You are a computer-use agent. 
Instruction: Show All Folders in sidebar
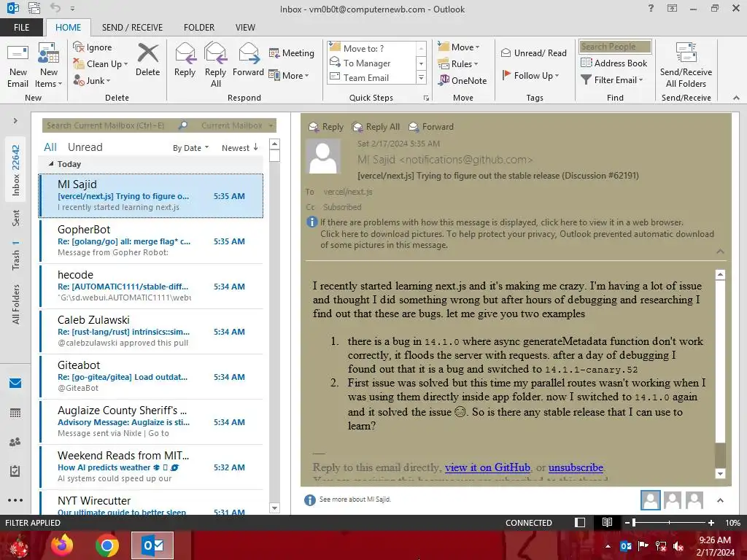[x=16, y=304]
